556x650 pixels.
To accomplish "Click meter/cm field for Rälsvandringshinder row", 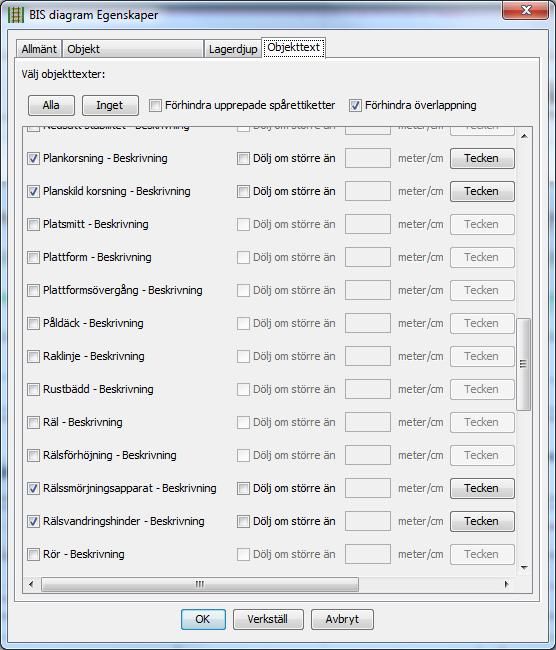I will (x=368, y=521).
